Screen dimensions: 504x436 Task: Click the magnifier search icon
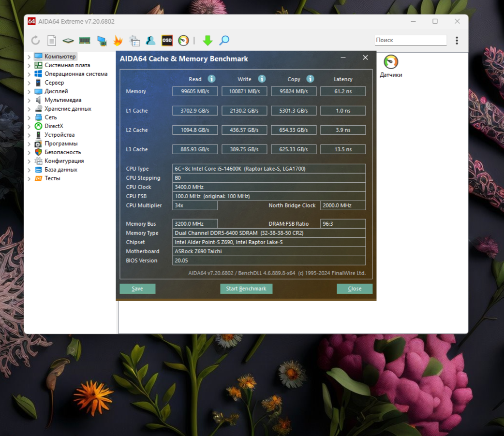(x=224, y=41)
